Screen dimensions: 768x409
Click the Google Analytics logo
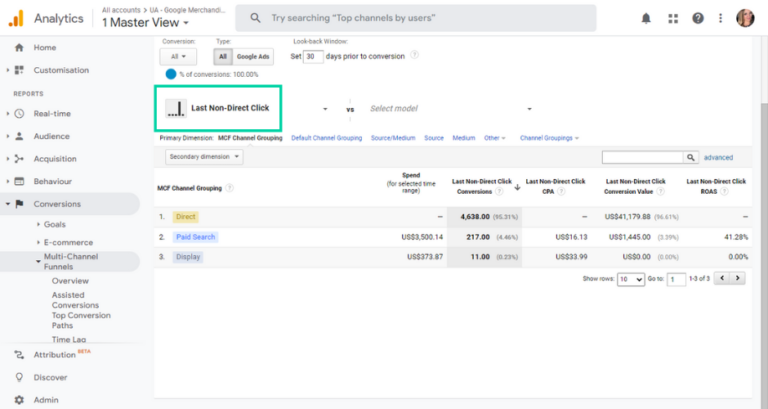coord(16,19)
